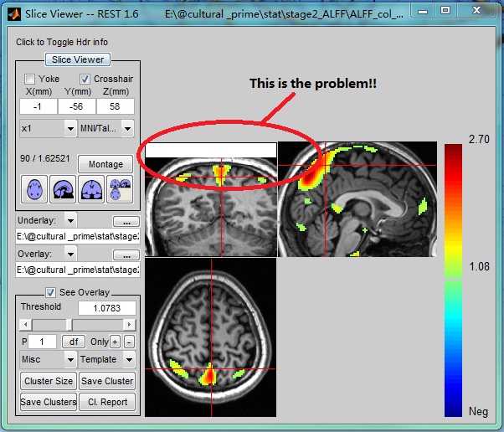Click the 1.08 color bar label
The height and width of the screenshot is (432, 504).
[479, 266]
